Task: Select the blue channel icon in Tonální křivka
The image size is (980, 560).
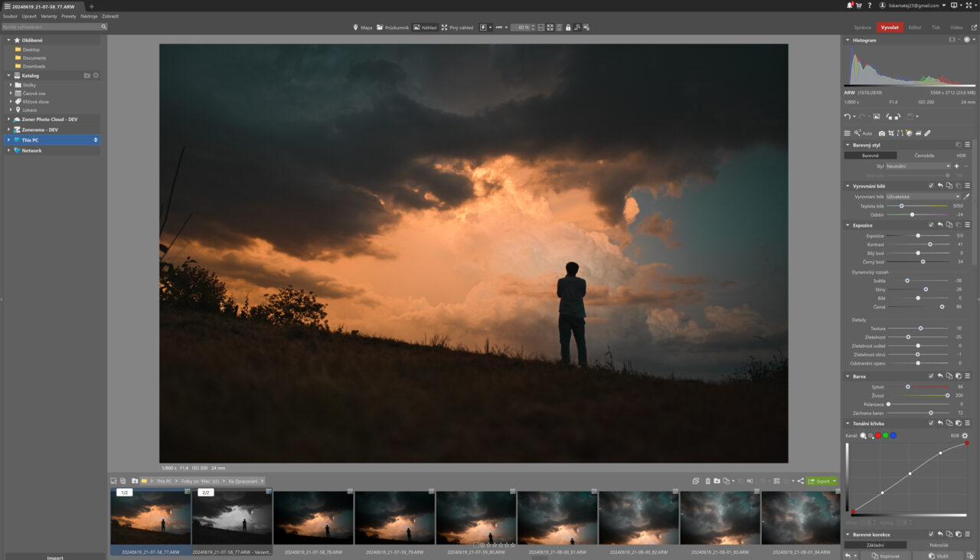Action: click(892, 435)
